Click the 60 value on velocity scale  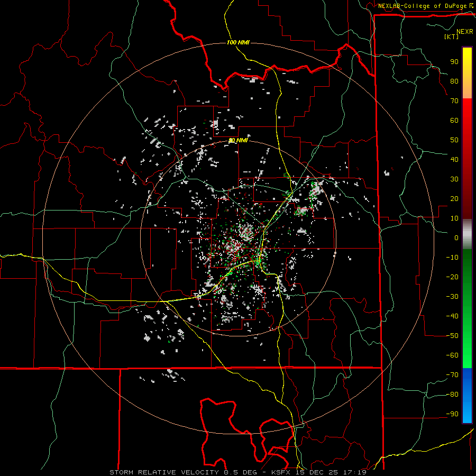click(454, 121)
